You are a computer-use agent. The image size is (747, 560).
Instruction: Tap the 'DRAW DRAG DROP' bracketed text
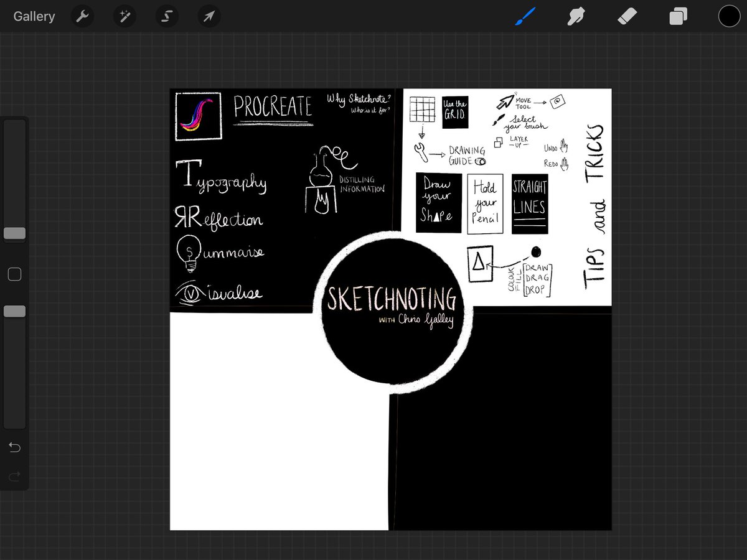[x=537, y=279]
